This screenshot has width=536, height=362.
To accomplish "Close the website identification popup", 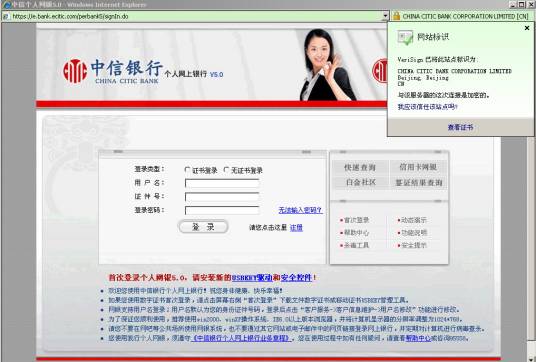I will point(527,28).
